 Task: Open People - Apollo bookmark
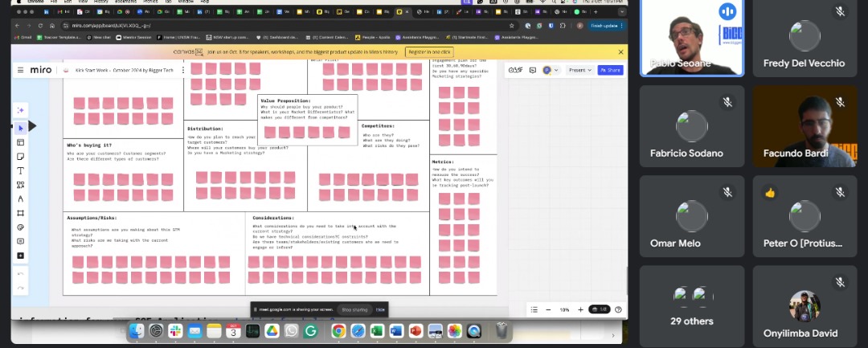pos(373,38)
